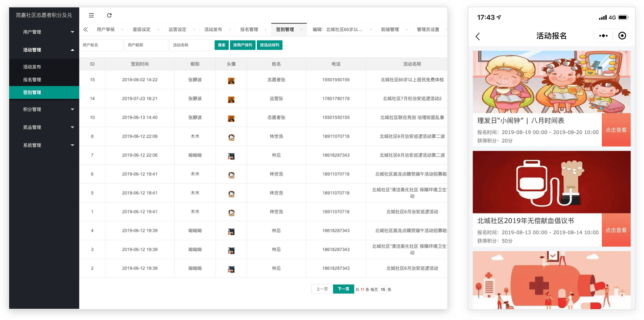Tap the back arrow in mobile header
644x320 pixels.
[478, 37]
